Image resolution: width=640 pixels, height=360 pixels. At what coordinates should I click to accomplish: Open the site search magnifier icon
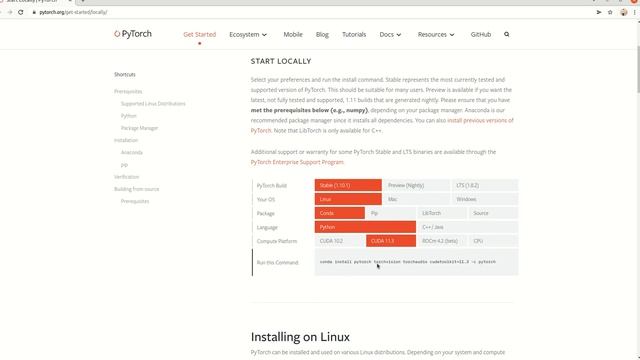point(507,34)
